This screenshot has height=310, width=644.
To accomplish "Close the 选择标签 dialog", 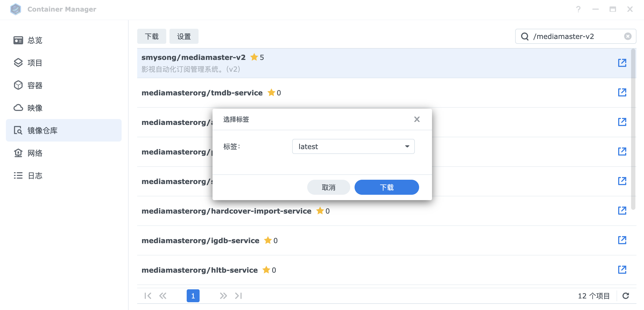I will [417, 119].
